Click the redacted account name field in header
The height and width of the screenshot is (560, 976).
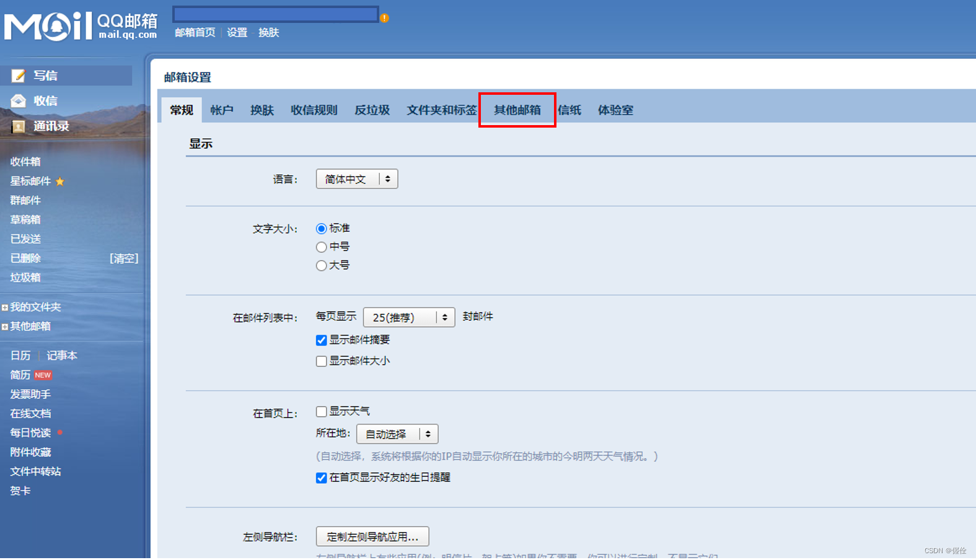click(x=276, y=14)
